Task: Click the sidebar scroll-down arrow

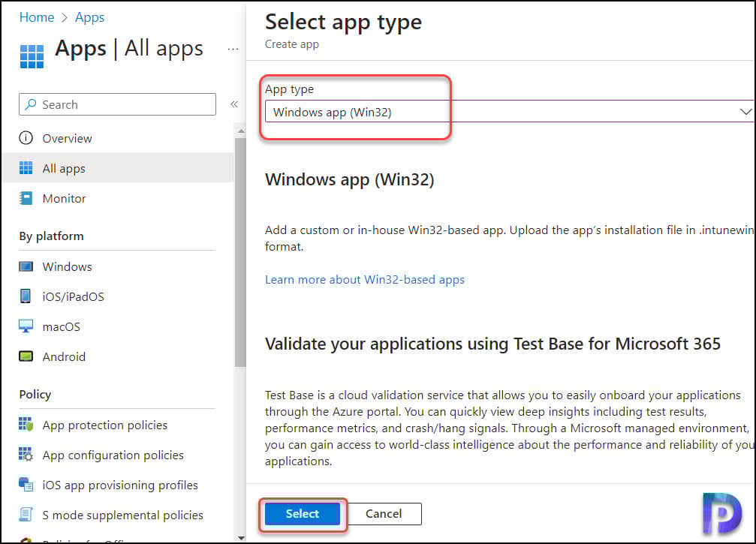Action: point(241,538)
